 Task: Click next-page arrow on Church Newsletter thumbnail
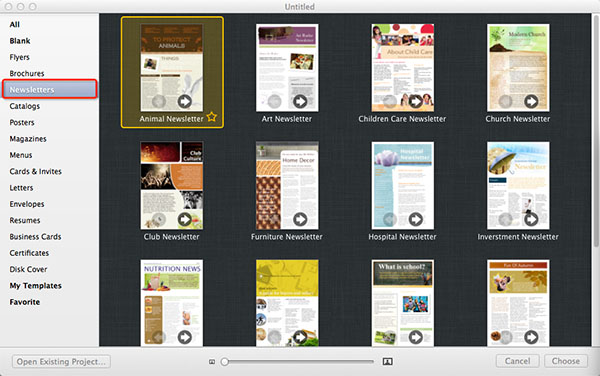click(531, 101)
